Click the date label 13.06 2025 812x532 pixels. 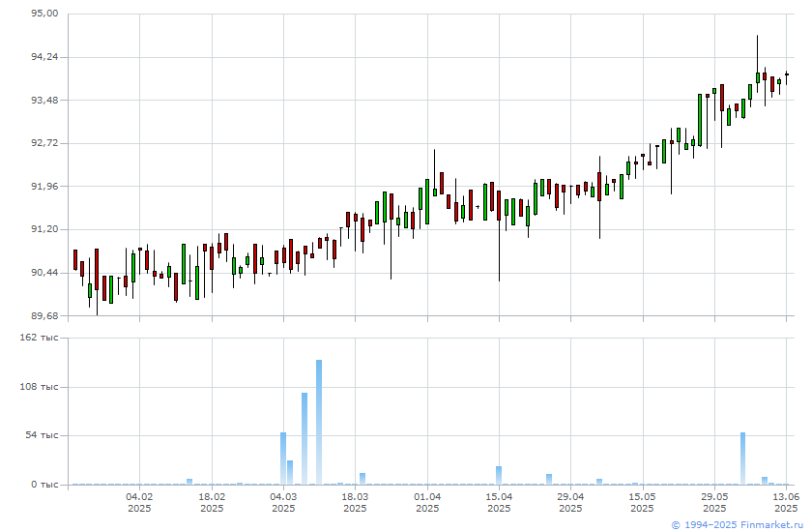pos(786,502)
